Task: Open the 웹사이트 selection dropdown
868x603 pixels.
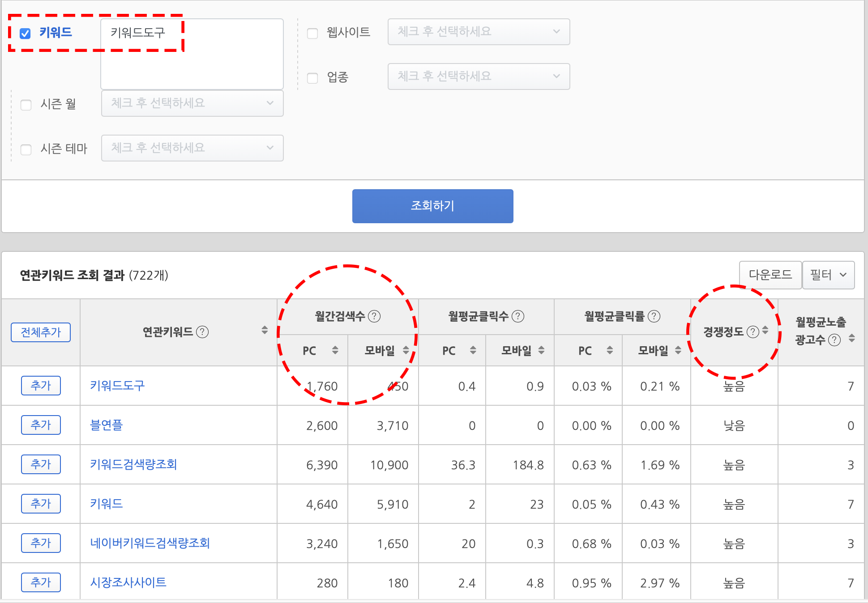Action: [x=479, y=32]
